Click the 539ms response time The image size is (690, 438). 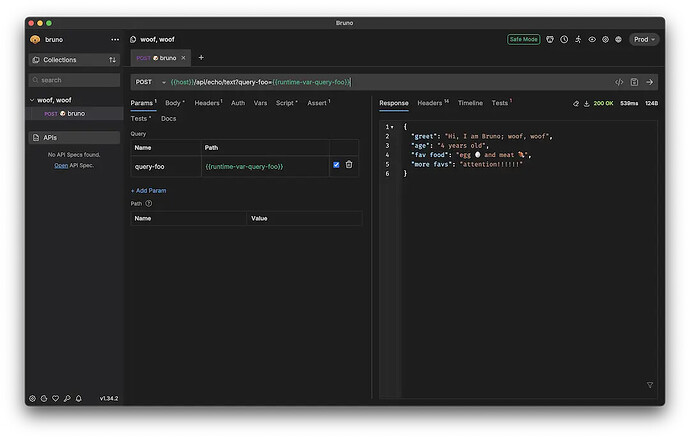(x=629, y=103)
